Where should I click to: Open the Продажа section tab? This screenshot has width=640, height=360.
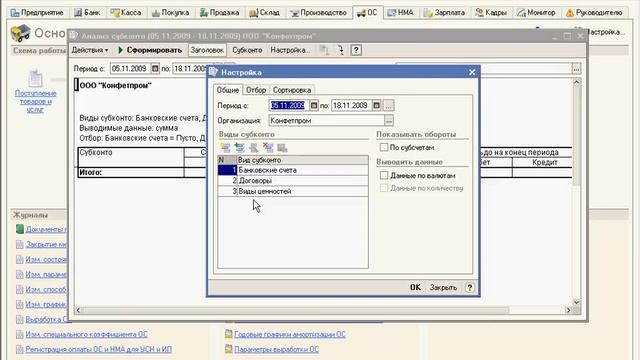(x=220, y=13)
